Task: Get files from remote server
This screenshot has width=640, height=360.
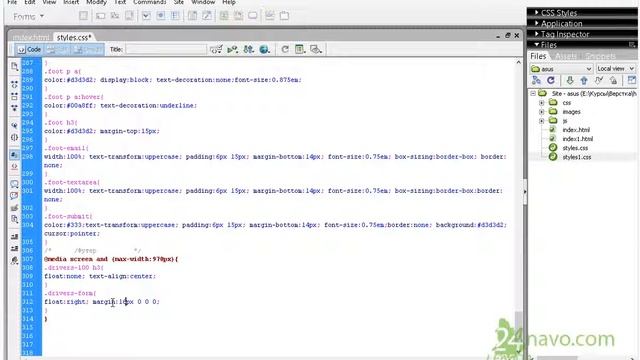Action: (x=570, y=80)
